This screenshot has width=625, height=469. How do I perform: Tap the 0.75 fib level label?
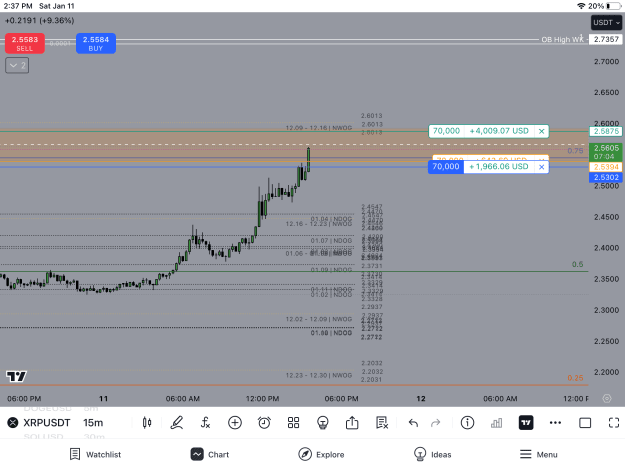tap(576, 151)
